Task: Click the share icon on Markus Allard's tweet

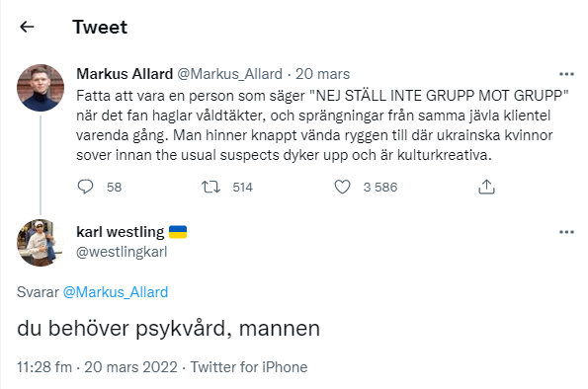Action: (486, 187)
